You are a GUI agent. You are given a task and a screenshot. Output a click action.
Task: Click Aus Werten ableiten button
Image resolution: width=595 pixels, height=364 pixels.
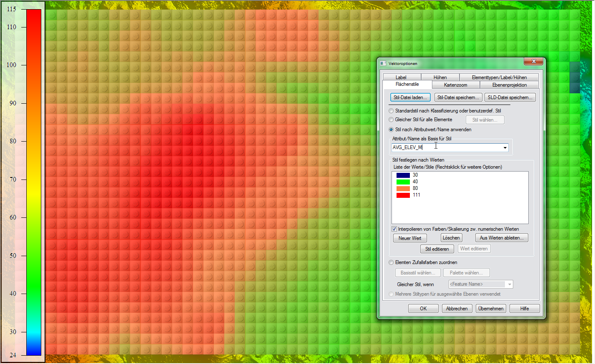[x=502, y=238]
